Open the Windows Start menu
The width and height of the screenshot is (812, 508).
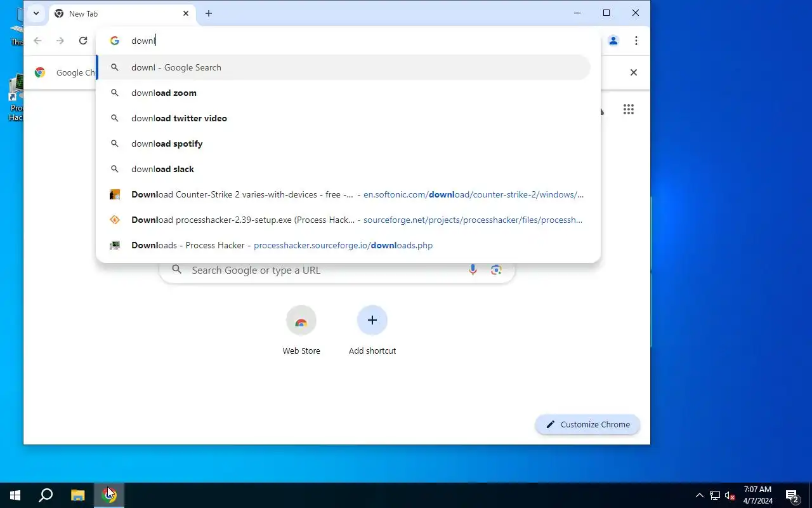(15, 495)
